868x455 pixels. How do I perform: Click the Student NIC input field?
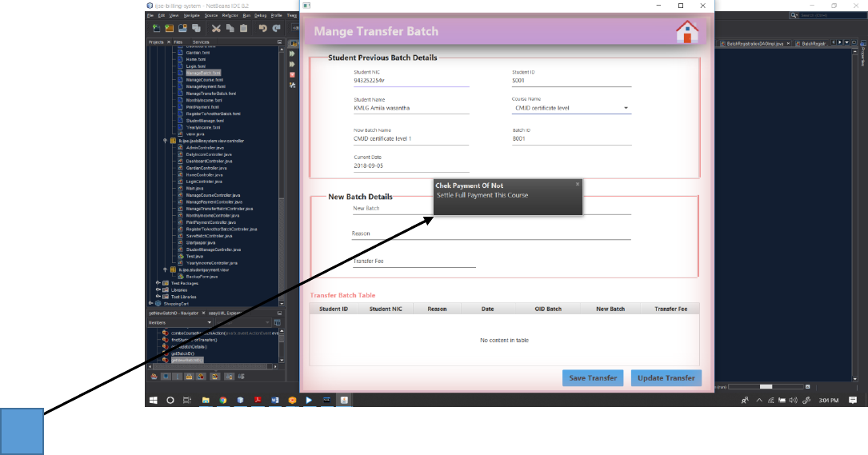(411, 81)
